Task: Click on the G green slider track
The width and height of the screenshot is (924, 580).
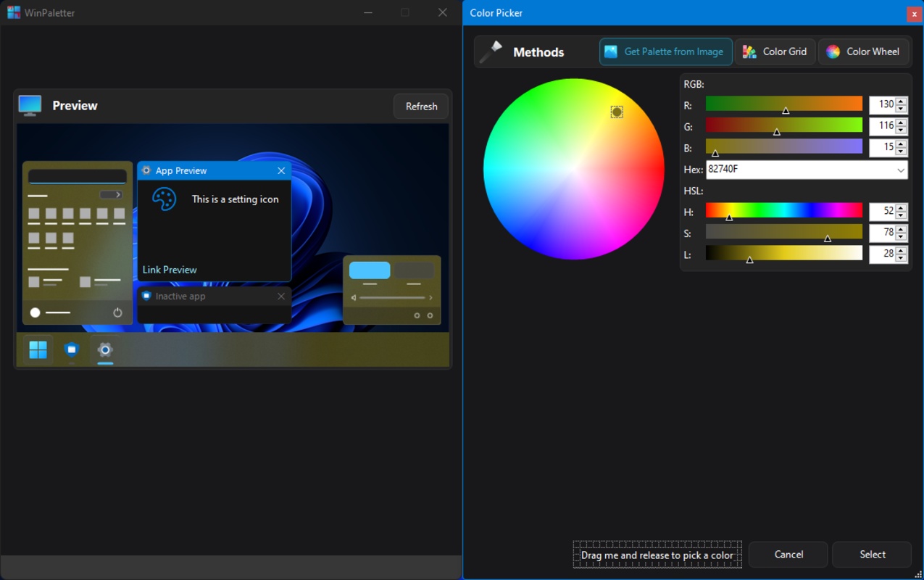Action: click(x=784, y=125)
